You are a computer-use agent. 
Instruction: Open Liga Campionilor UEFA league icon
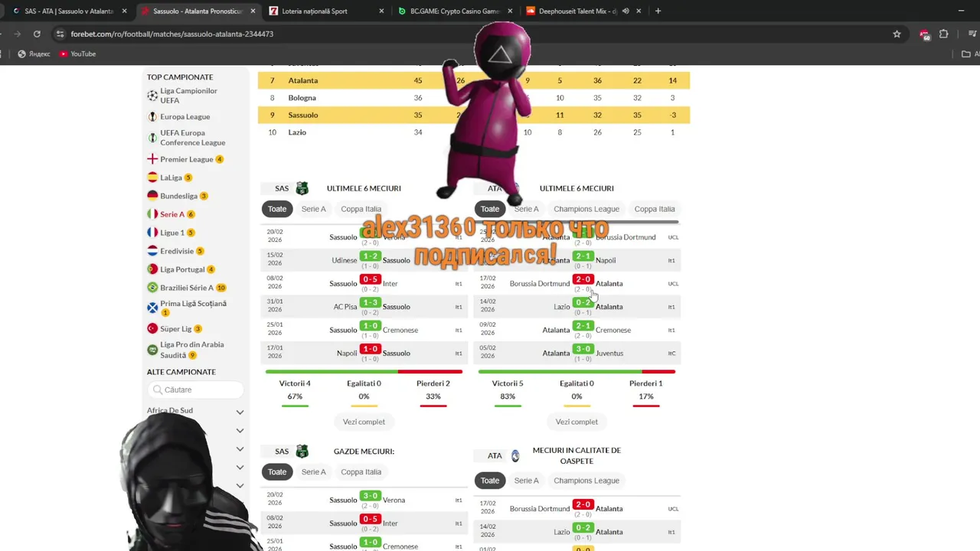pyautogui.click(x=152, y=96)
